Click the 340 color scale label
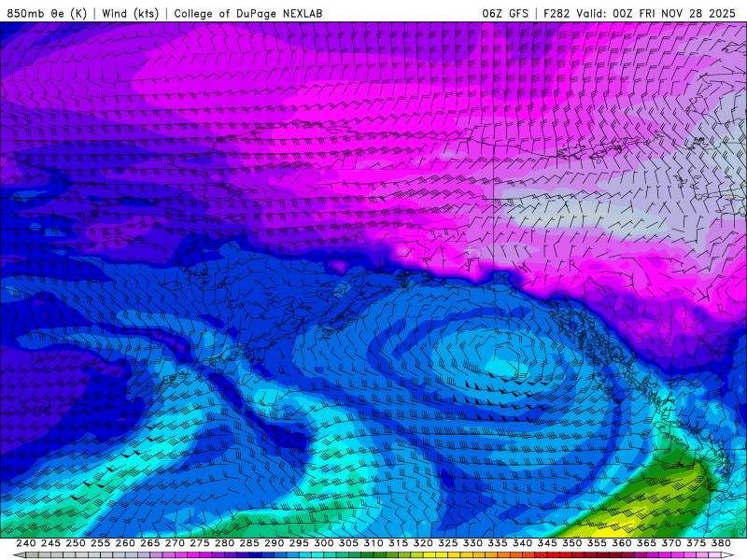Screen dimensions: 747x560 523,543
